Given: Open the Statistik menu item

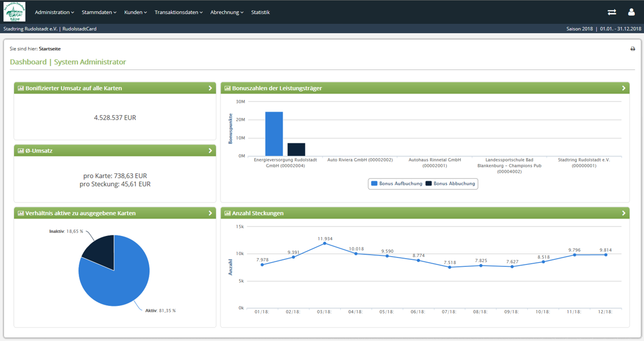Looking at the screenshot, I should point(260,12).
